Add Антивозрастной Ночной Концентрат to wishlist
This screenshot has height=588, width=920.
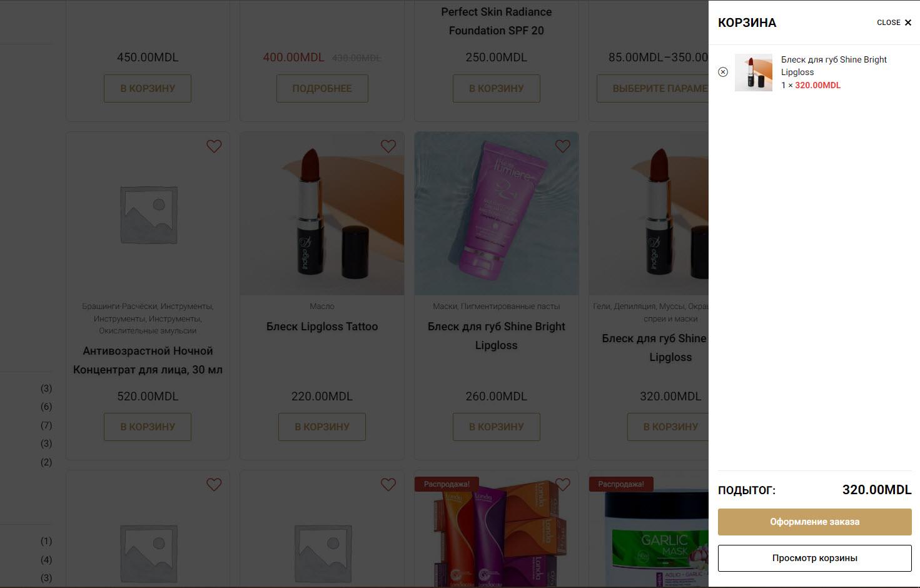(x=214, y=146)
